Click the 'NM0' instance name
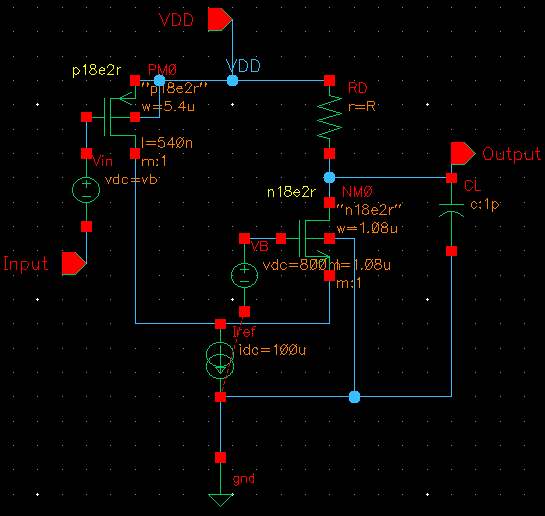Screen dimensions: 545x516 pyautogui.click(x=357, y=191)
